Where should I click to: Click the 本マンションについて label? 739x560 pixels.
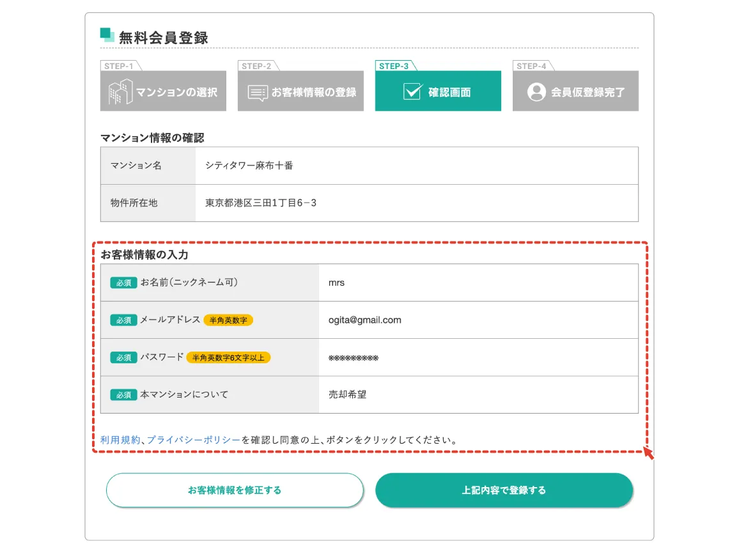point(184,394)
